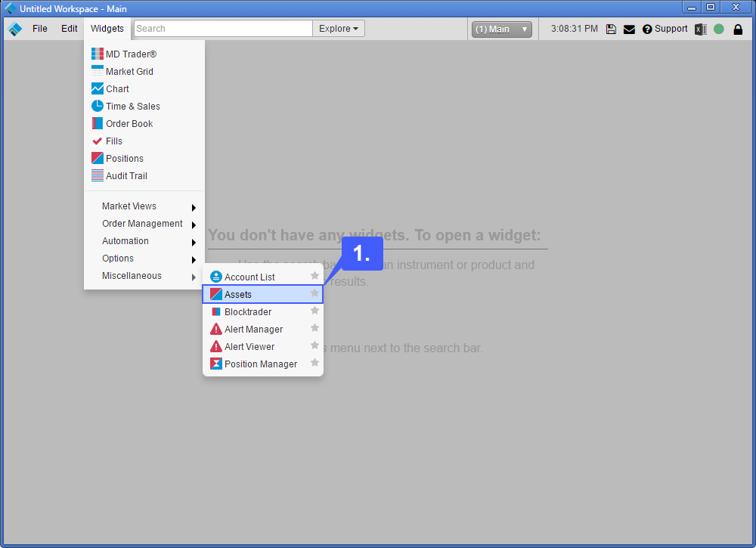Screen dimensions: 756x548
Task: Click the Support link text
Action: click(x=671, y=29)
